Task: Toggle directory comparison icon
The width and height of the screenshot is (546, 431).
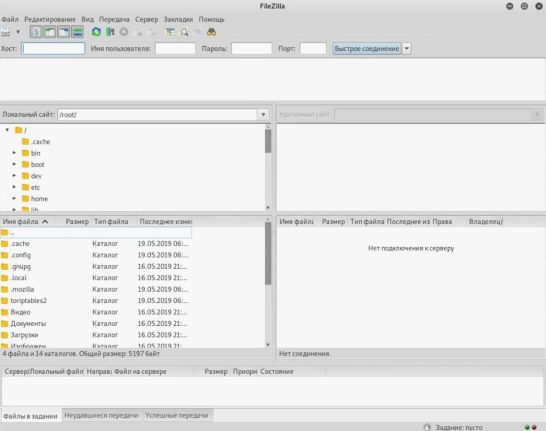Action: (184, 32)
